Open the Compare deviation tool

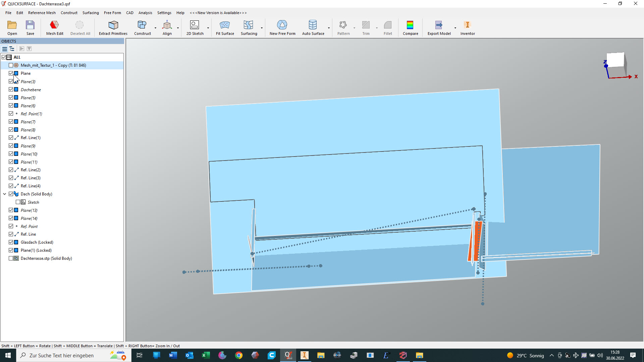click(x=410, y=25)
